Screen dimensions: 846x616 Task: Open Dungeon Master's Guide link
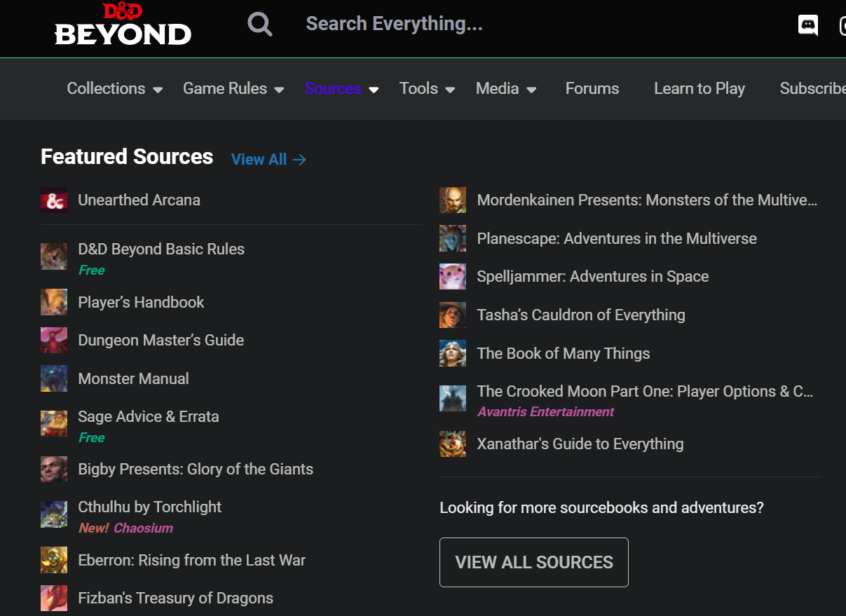[161, 340]
